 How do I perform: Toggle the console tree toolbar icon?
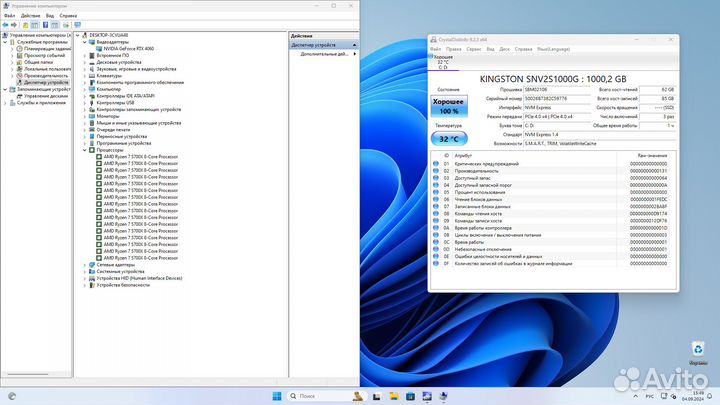pos(35,25)
